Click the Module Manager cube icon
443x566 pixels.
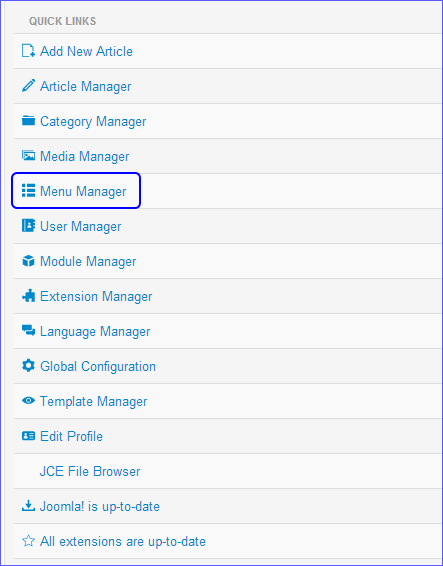click(x=28, y=261)
